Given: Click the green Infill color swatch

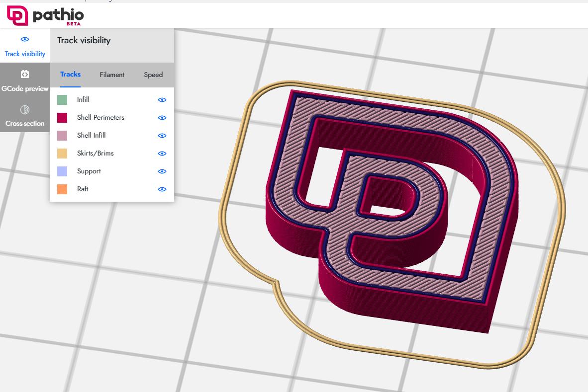Looking at the screenshot, I should (x=62, y=99).
